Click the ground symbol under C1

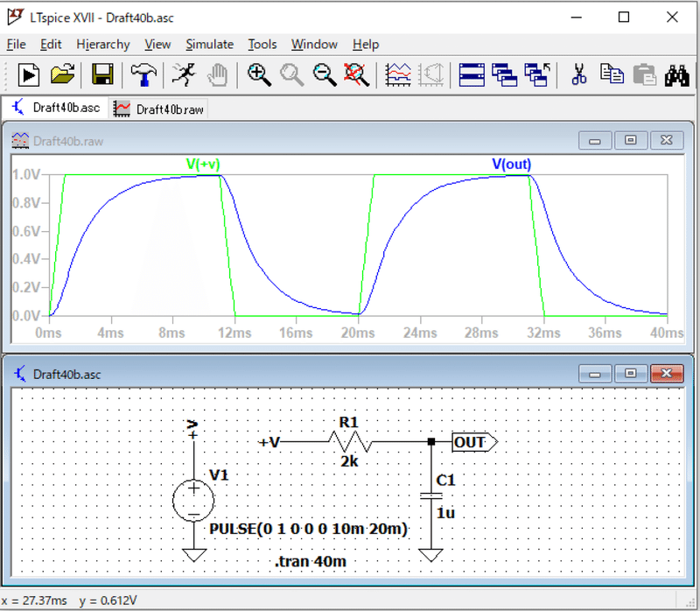pos(430,555)
